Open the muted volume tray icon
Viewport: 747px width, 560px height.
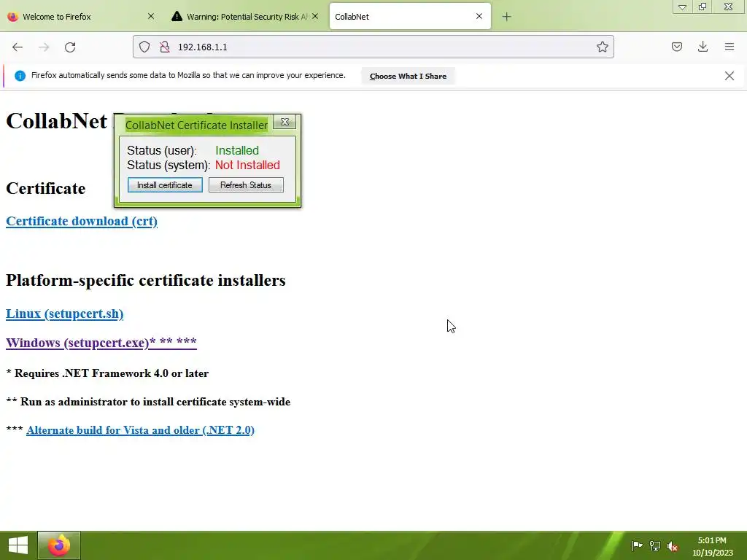click(x=672, y=546)
